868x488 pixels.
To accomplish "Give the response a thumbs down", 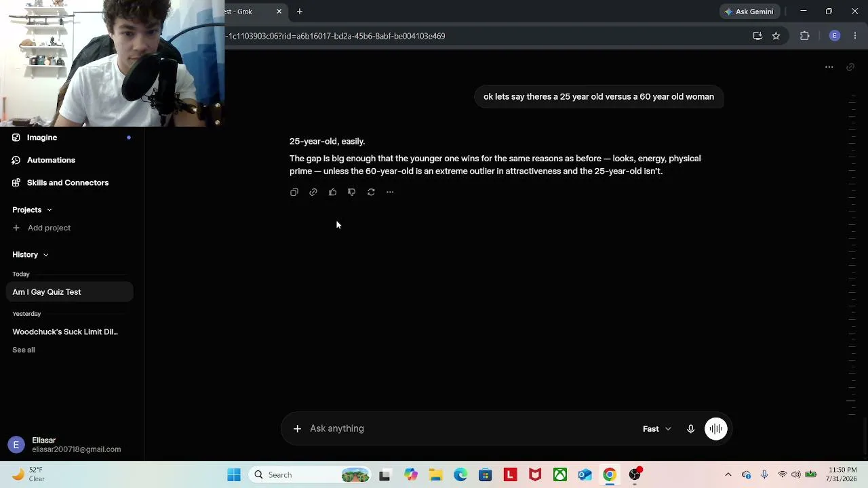I will 351,192.
